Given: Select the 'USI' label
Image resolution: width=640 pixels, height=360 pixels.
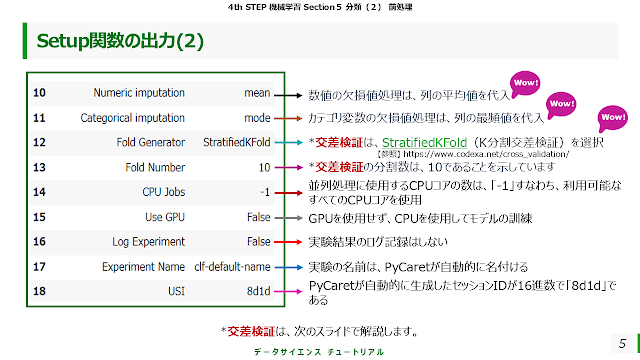Looking at the screenshot, I should pyautogui.click(x=176, y=291).
